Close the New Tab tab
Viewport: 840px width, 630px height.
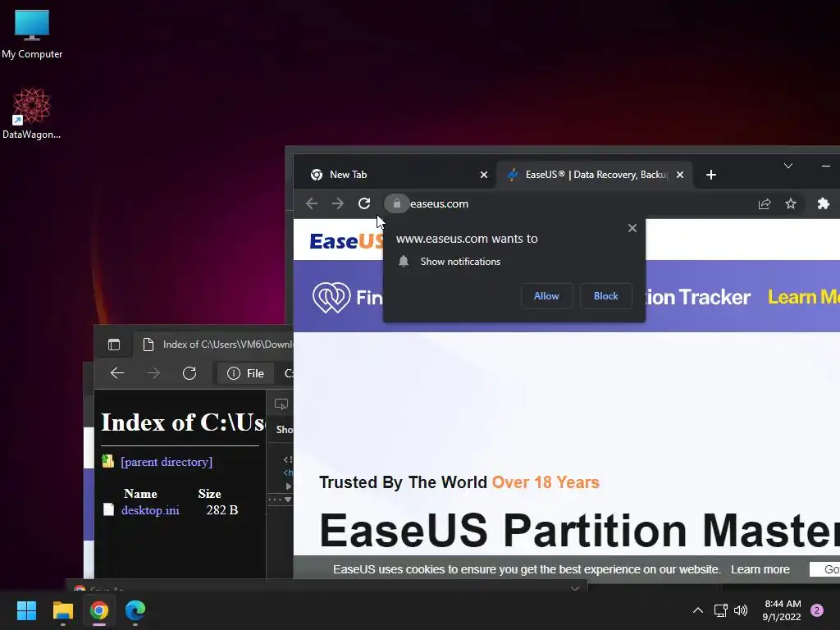[484, 175]
